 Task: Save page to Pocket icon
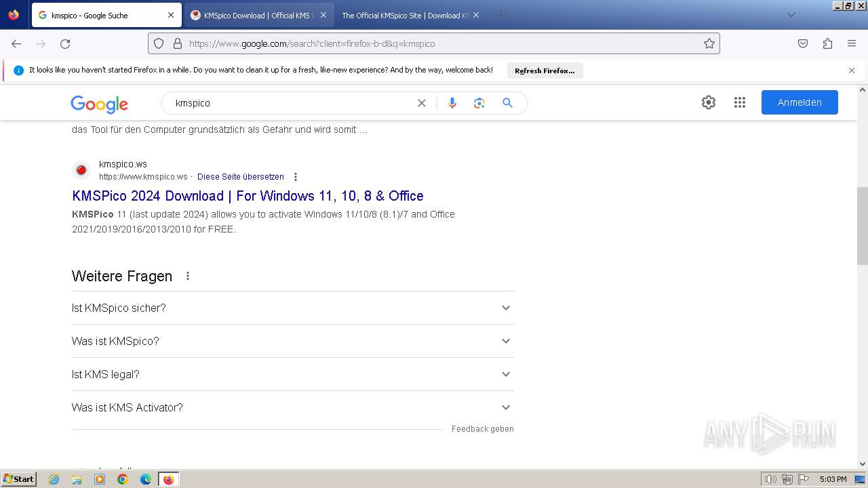coord(803,43)
